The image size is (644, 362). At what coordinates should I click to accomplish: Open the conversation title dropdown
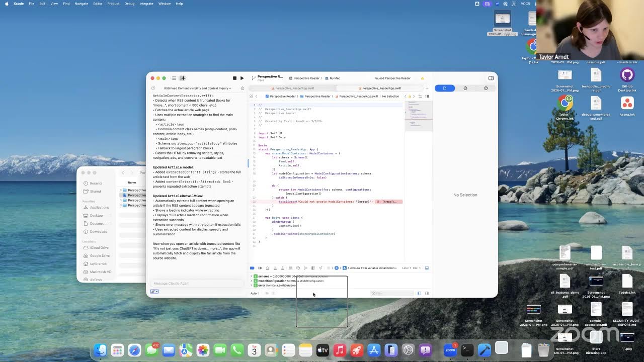click(x=197, y=88)
